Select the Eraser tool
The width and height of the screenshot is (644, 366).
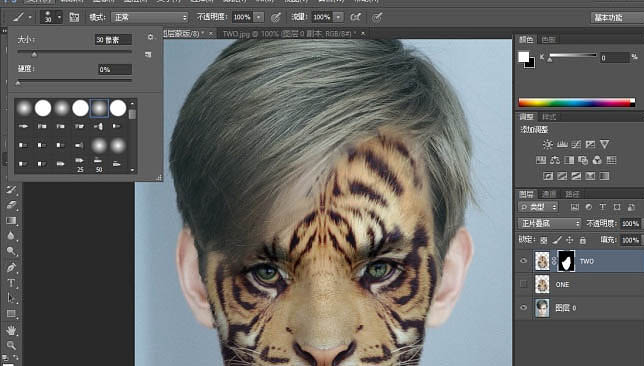[11, 205]
